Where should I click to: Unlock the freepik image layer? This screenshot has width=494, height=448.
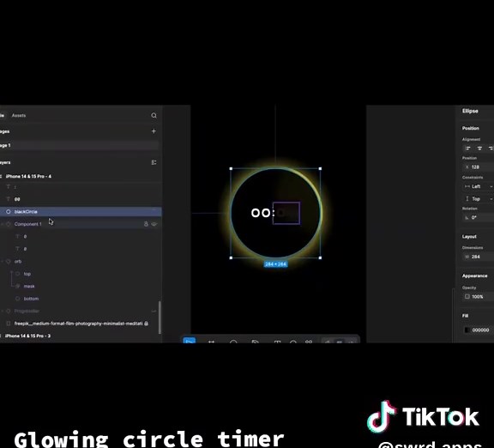pos(146,324)
